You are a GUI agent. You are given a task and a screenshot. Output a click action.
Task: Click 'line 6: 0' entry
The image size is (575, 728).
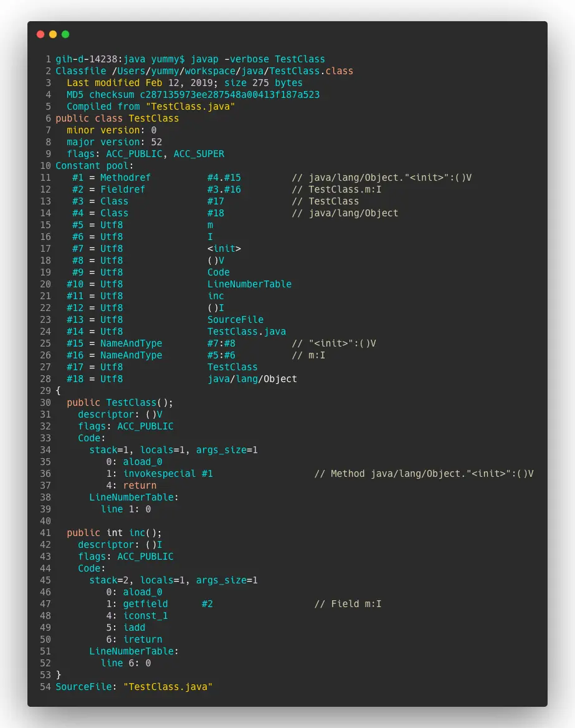pos(126,663)
